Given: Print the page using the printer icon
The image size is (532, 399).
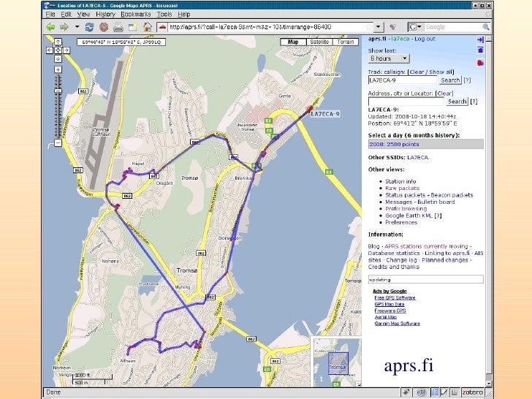Looking at the screenshot, I should click(118, 27).
